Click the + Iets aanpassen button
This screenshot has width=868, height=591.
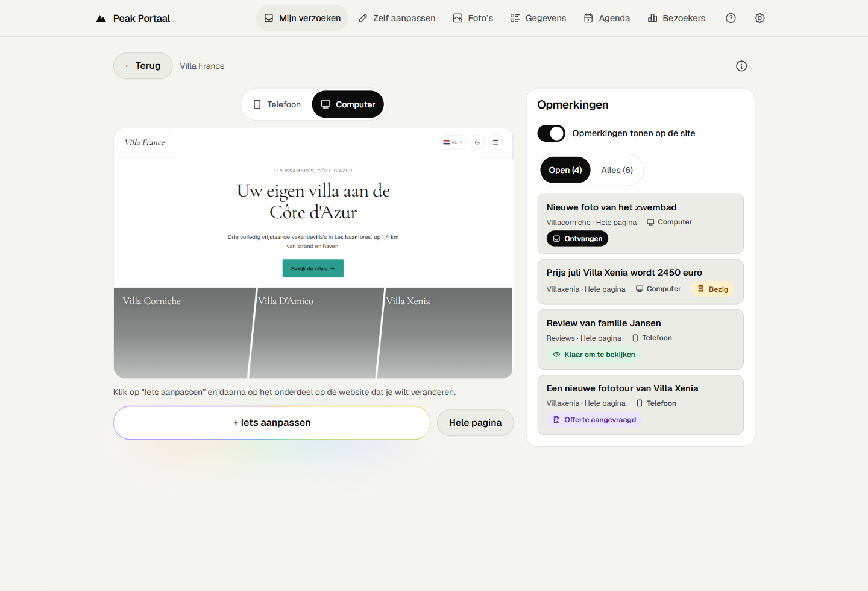(272, 423)
